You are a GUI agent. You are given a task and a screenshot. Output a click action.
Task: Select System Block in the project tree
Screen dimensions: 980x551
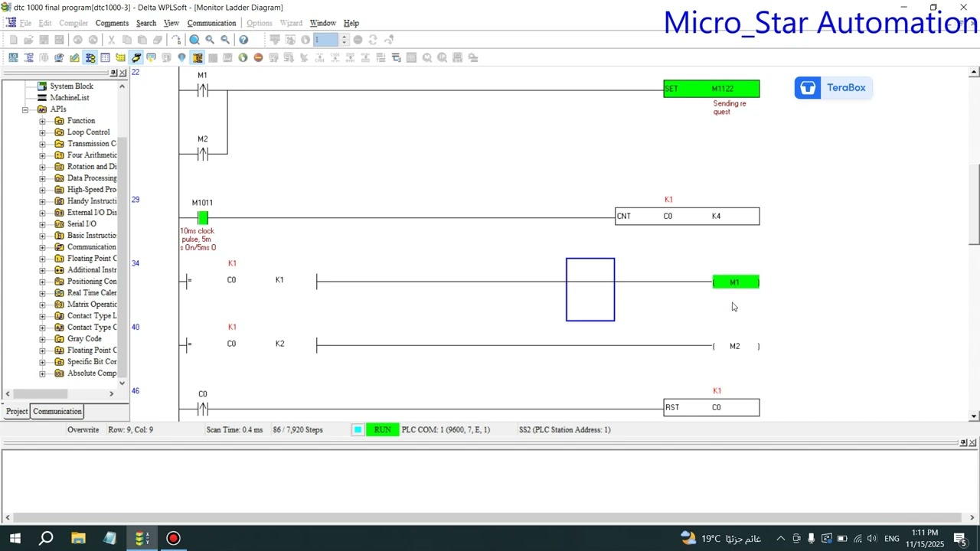(72, 86)
